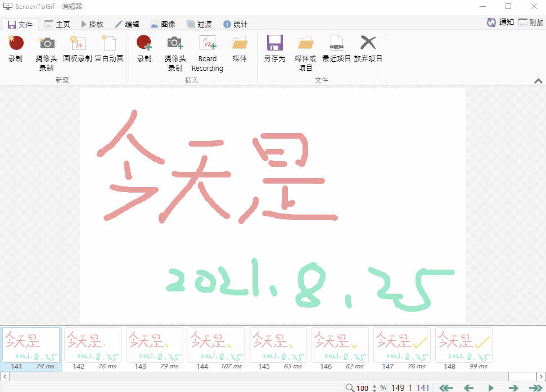Load 媒体或项目 from file
Screen dimensions: 546x392
point(305,53)
